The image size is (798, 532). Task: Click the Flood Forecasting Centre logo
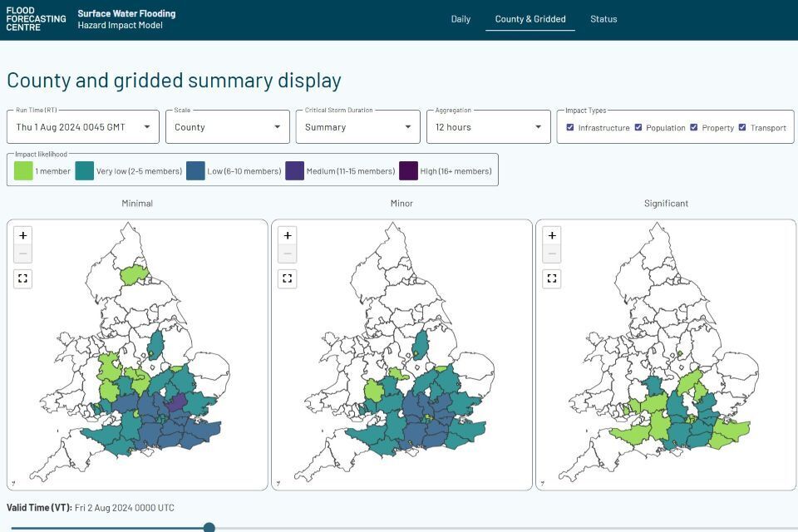click(36, 19)
